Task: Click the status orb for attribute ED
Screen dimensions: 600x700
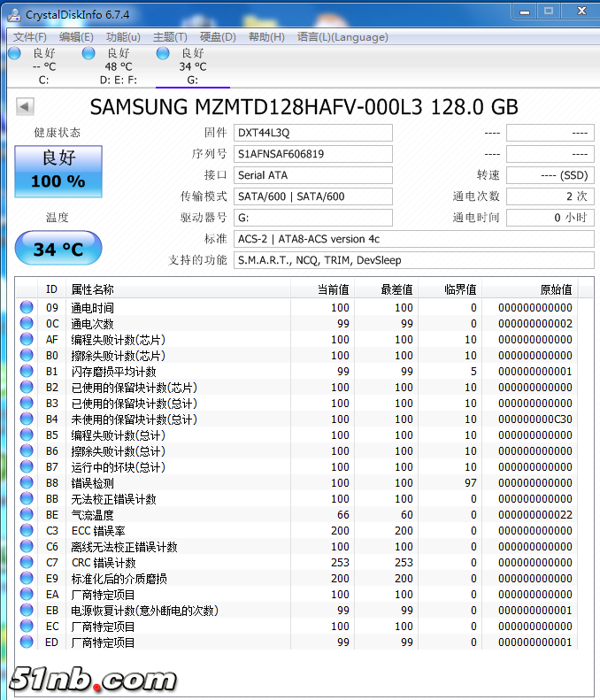Action: click(27, 642)
